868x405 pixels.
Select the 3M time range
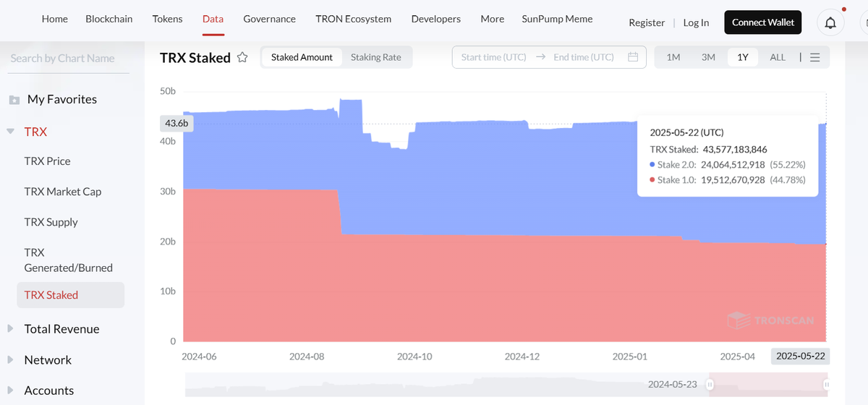(708, 57)
